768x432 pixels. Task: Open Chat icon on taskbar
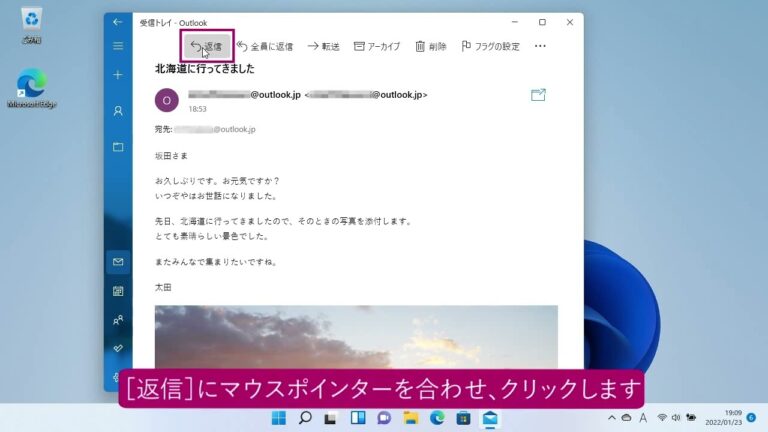tap(384, 418)
